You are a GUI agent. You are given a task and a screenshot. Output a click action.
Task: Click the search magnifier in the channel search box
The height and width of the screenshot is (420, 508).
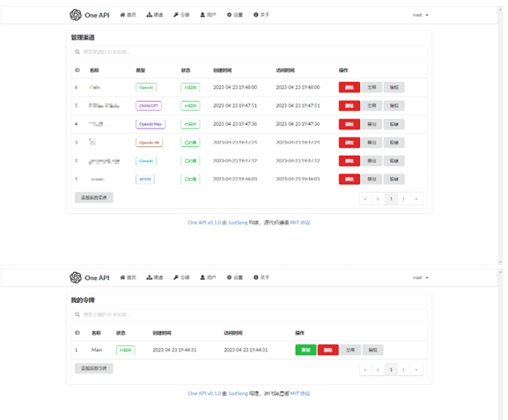tap(77, 52)
